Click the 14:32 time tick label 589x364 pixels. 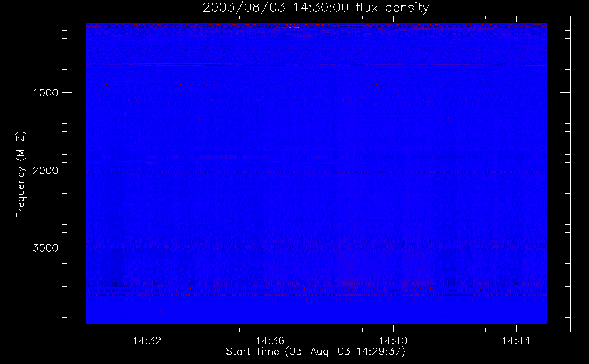147,341
